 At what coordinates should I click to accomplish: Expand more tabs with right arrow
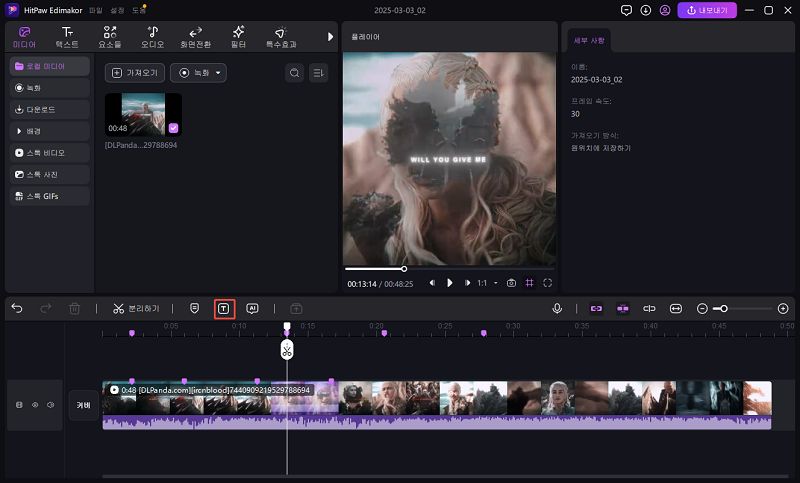pyautogui.click(x=330, y=37)
